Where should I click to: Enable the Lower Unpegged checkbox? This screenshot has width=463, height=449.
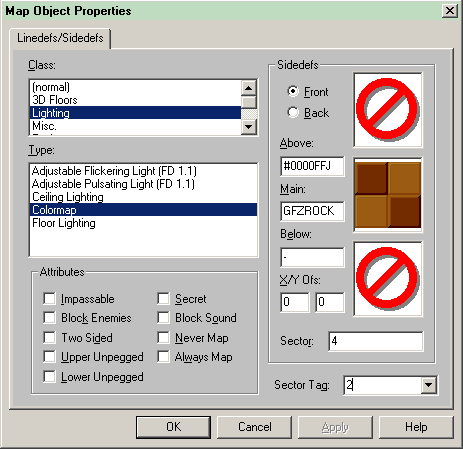[49, 376]
